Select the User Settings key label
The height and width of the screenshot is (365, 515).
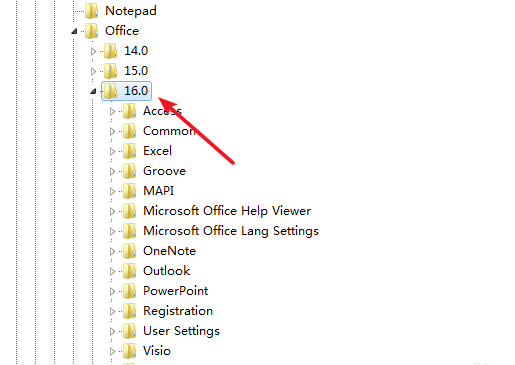pyautogui.click(x=181, y=331)
